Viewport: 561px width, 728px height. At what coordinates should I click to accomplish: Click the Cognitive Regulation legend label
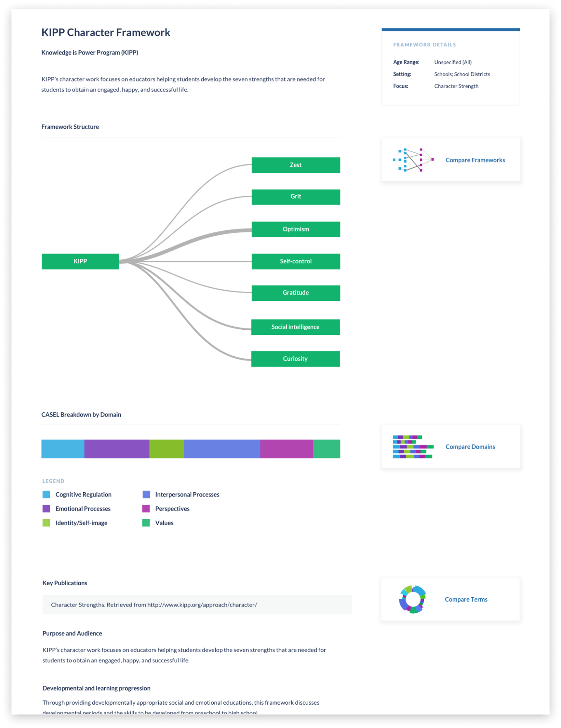(x=83, y=495)
